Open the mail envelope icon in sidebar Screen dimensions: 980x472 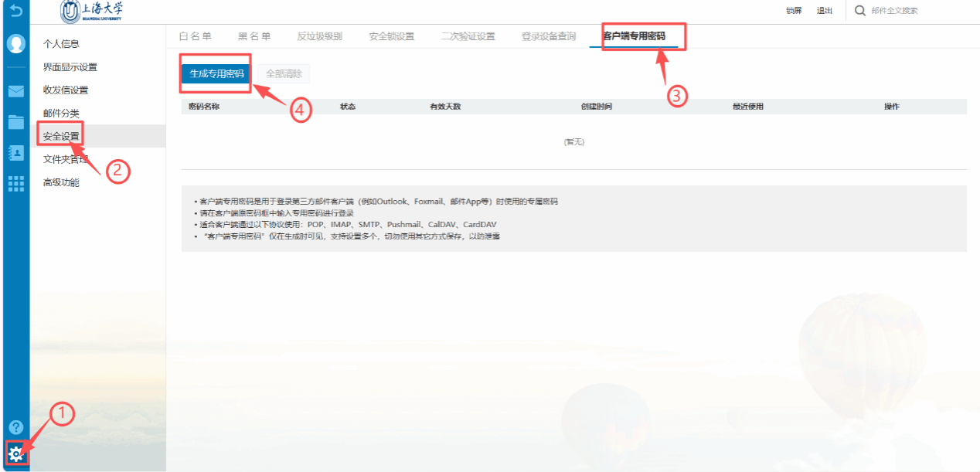pos(15,91)
